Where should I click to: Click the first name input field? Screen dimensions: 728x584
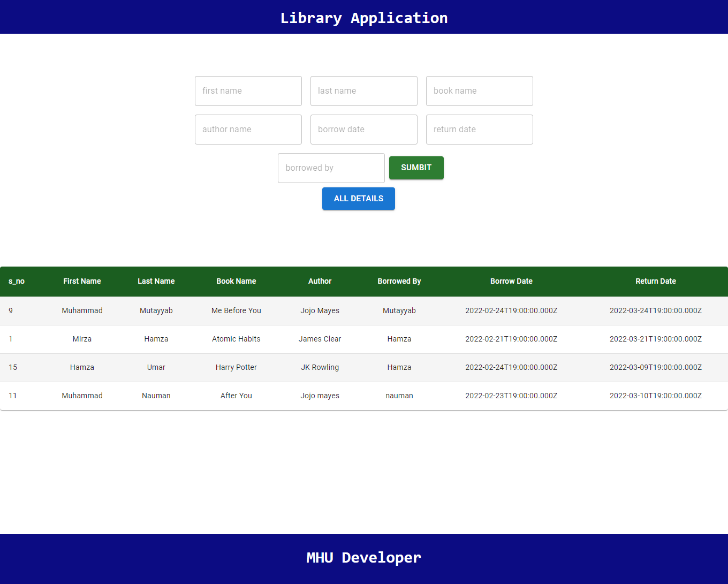[x=248, y=91]
